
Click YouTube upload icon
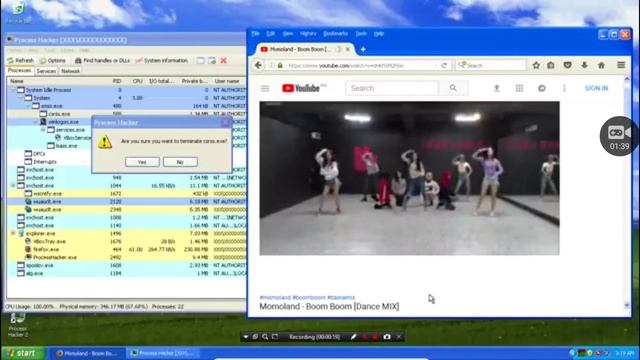pos(496,88)
